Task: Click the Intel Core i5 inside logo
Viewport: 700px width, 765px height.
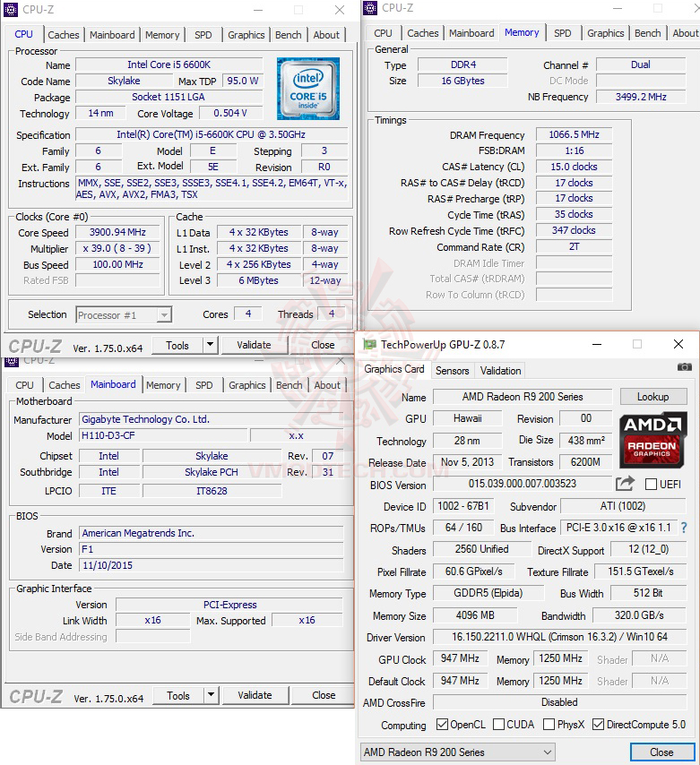Action: click(x=308, y=89)
